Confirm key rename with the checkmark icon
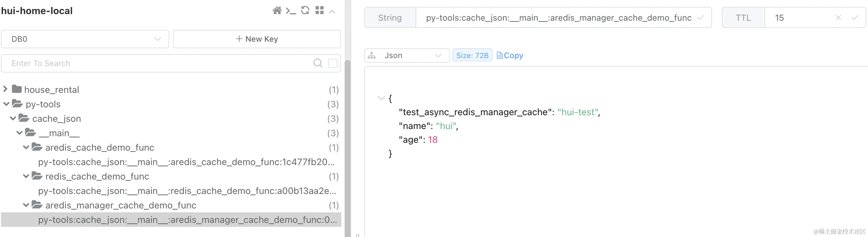This screenshot has width=868, height=237. point(701,17)
